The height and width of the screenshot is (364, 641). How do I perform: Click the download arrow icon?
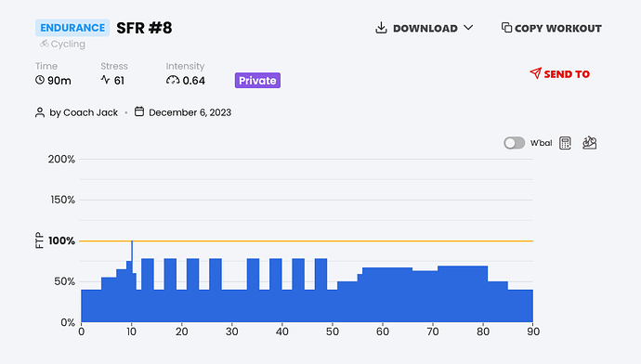381,28
